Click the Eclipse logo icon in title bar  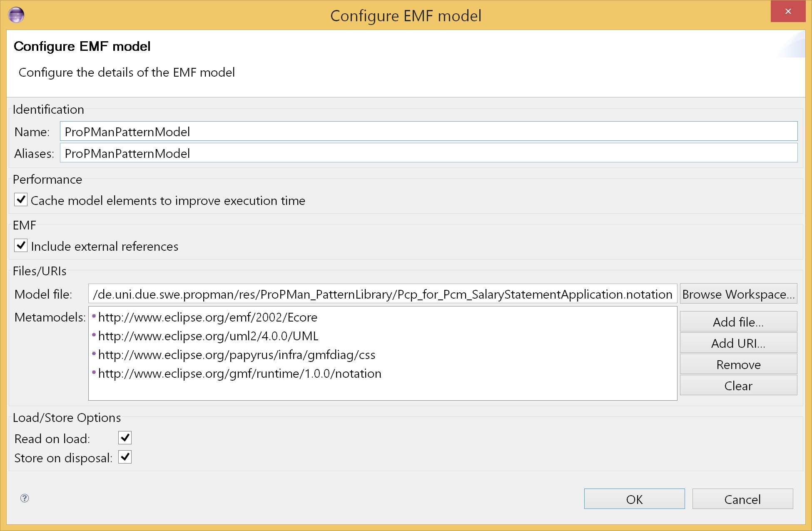click(16, 15)
